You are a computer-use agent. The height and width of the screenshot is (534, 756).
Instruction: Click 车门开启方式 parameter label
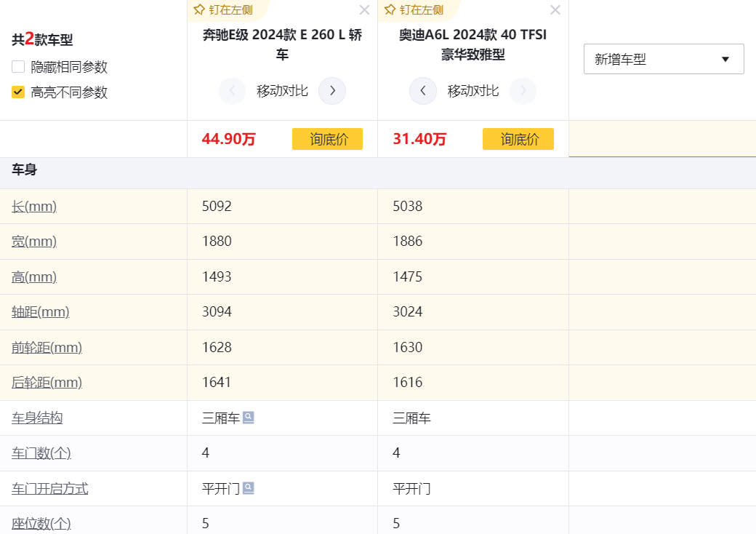pos(49,489)
